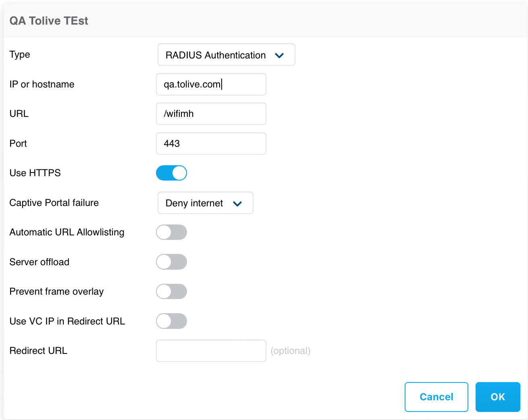Click the Automatic URL Allowlisting label
Viewport: 528px width, 420px height.
coord(67,232)
